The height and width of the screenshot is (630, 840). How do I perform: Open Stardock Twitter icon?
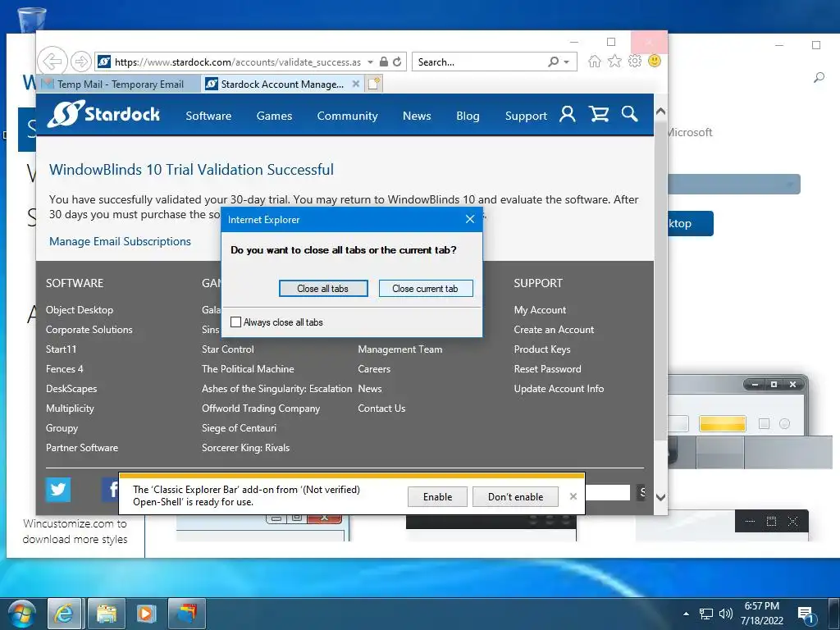pyautogui.click(x=58, y=489)
